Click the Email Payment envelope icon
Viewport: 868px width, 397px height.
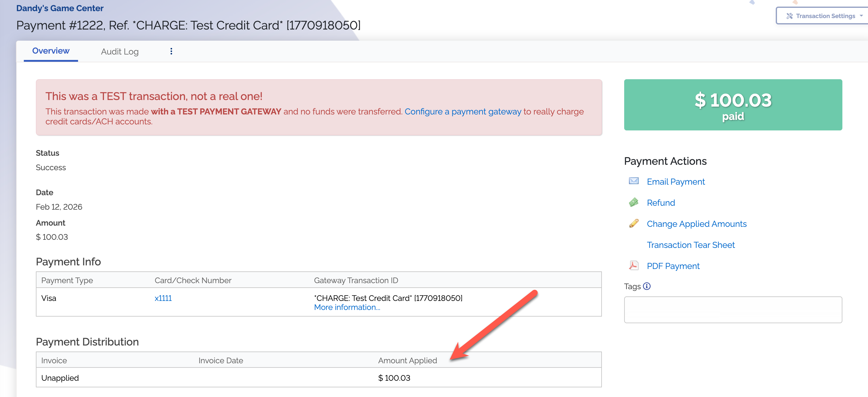click(634, 181)
